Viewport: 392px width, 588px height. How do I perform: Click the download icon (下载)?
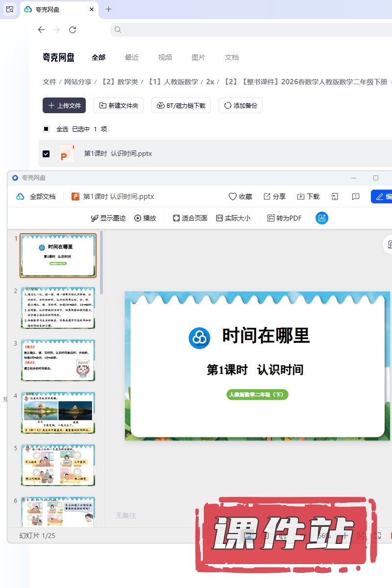pyautogui.click(x=301, y=196)
